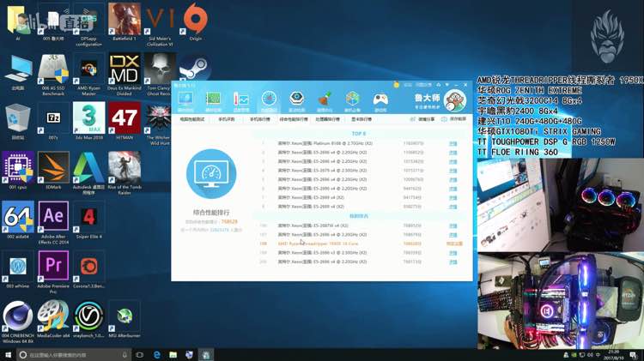Viewport: 644px width, 361px height.
Task: Open the Windows Start menu
Action: (8, 355)
